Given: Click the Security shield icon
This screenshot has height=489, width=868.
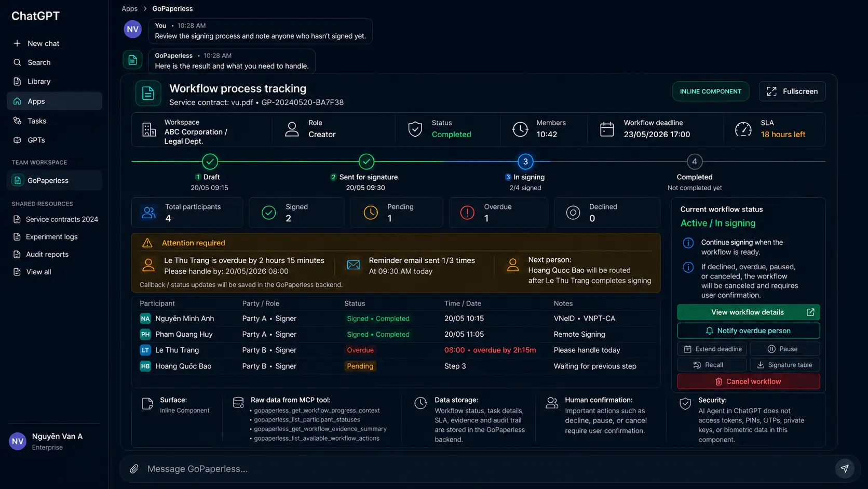Looking at the screenshot, I should pyautogui.click(x=685, y=404).
